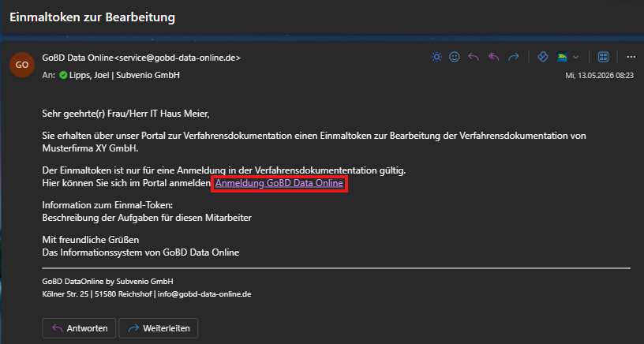Click the Weiterleiten button

(159, 328)
